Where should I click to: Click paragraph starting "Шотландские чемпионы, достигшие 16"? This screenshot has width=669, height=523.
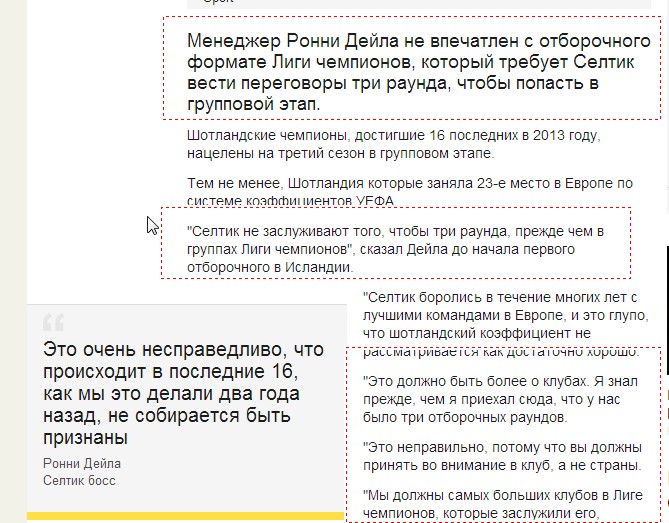393,144
